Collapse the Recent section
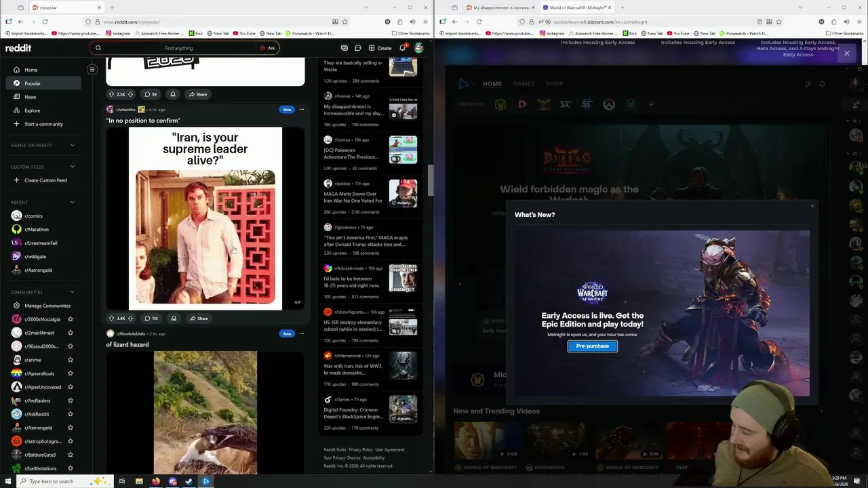Screen dimensions: 868x488 click(73, 202)
